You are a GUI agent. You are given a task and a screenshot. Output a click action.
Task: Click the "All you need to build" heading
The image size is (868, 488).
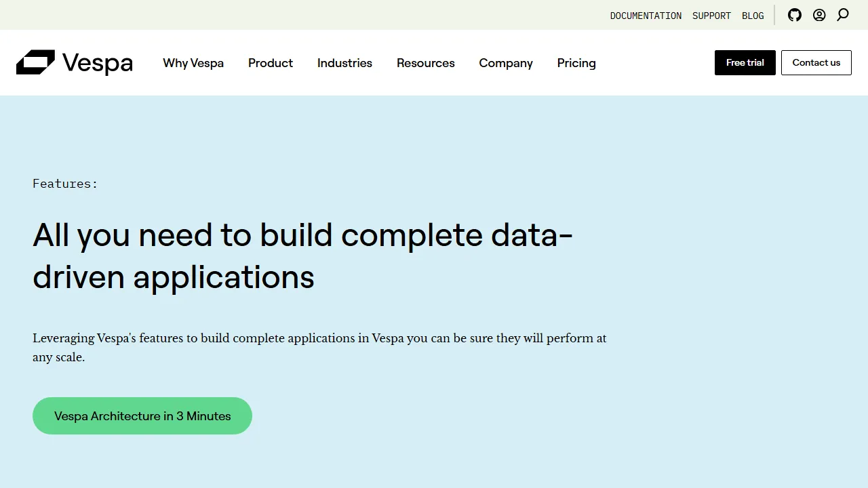(303, 256)
